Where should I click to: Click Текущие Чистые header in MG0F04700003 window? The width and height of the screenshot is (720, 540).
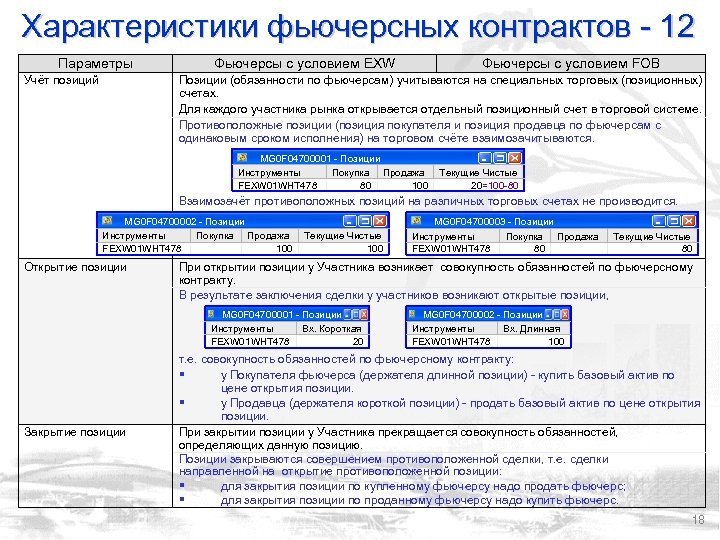click(x=651, y=236)
